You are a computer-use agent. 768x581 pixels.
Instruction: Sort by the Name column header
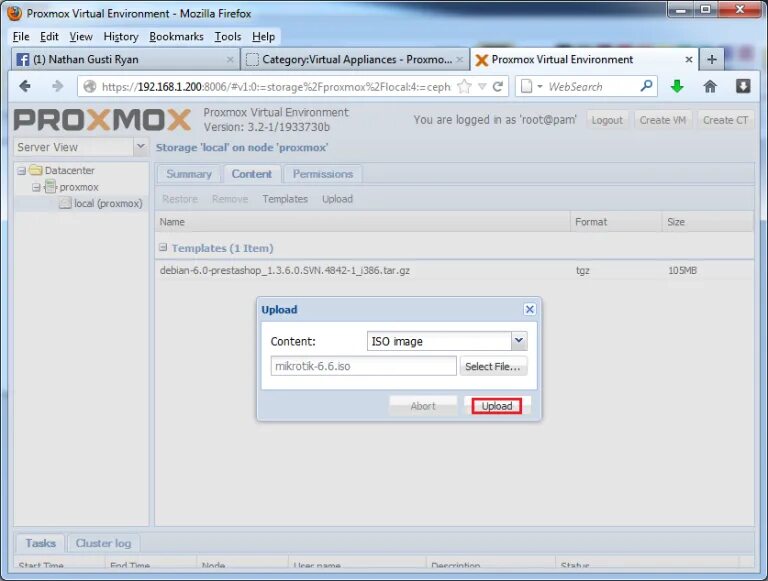coord(362,222)
